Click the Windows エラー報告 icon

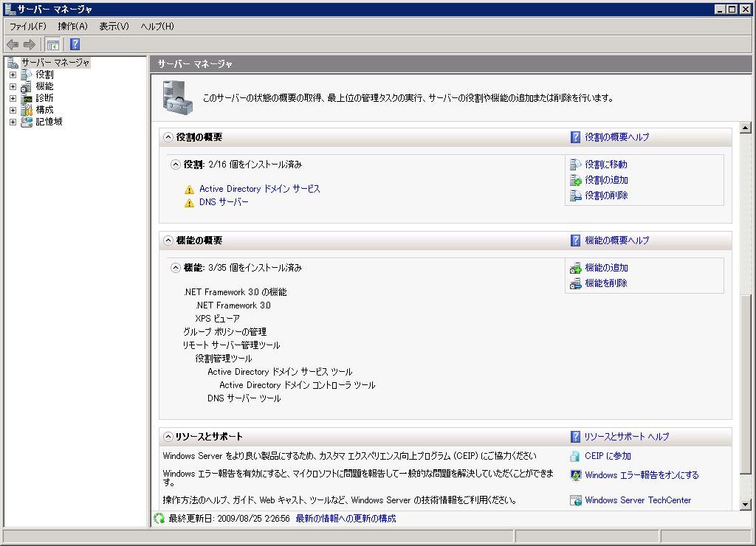click(575, 475)
